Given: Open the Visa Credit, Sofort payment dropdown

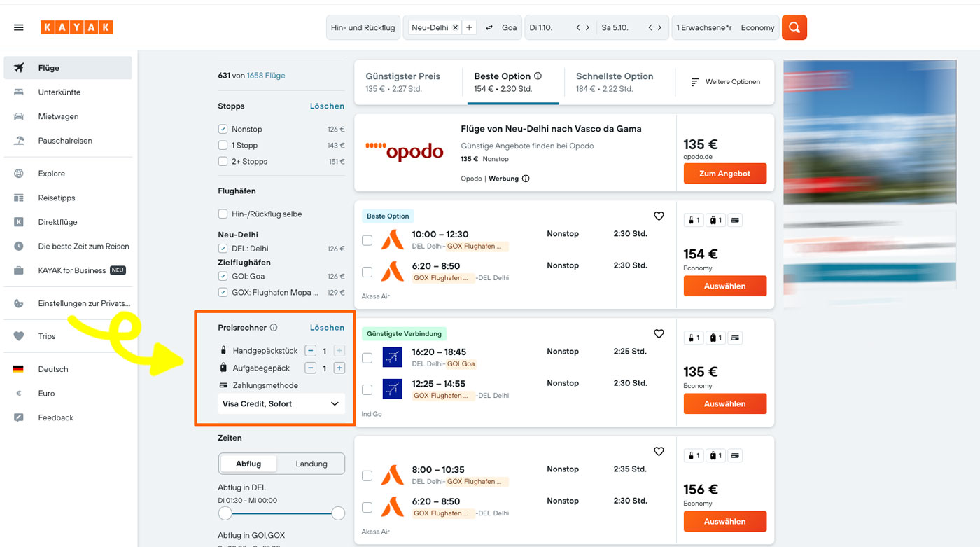Looking at the screenshot, I should click(281, 403).
